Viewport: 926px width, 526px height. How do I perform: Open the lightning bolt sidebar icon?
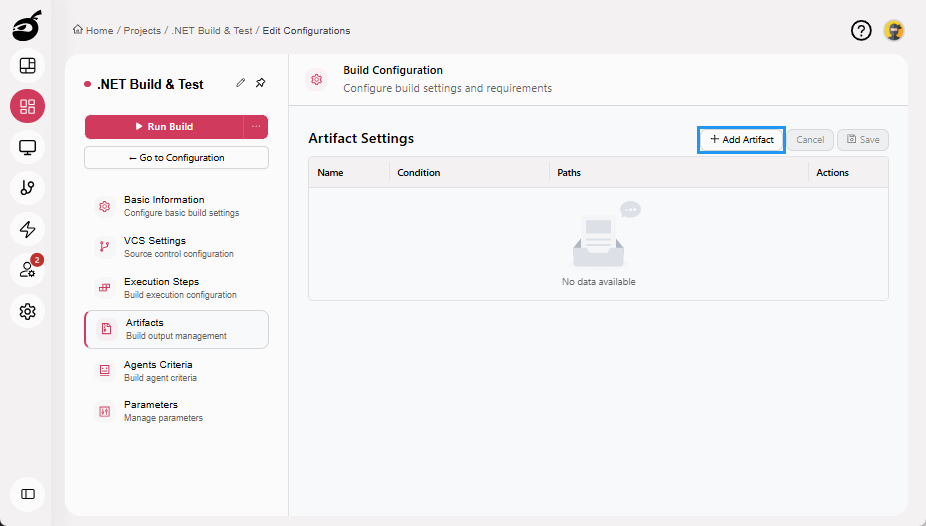pos(27,229)
